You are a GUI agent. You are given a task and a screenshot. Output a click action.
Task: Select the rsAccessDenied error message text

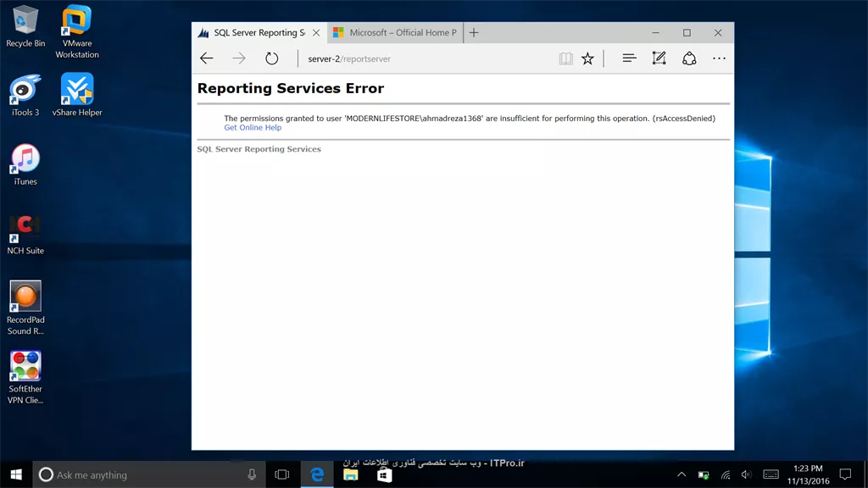coord(470,119)
